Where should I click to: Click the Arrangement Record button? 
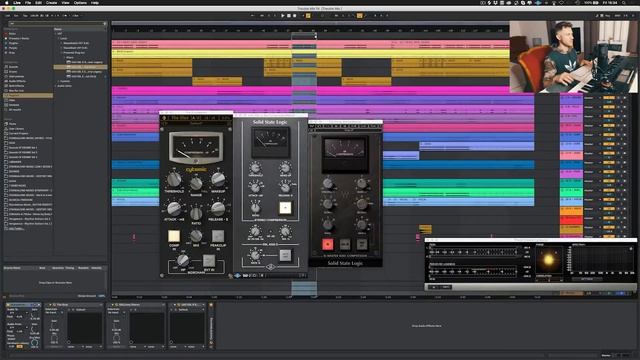[x=294, y=16]
